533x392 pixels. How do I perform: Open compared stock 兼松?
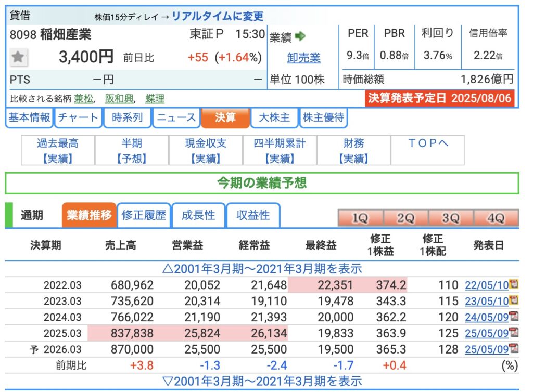point(84,99)
